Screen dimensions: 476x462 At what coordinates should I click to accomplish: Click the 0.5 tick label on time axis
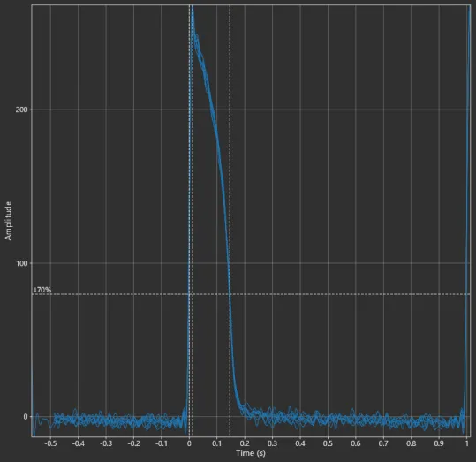328,443
